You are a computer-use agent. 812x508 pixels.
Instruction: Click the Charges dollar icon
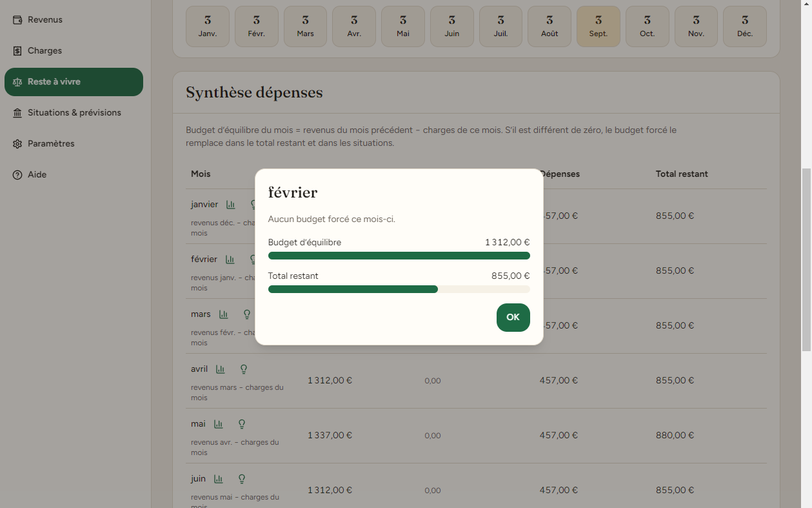point(17,51)
